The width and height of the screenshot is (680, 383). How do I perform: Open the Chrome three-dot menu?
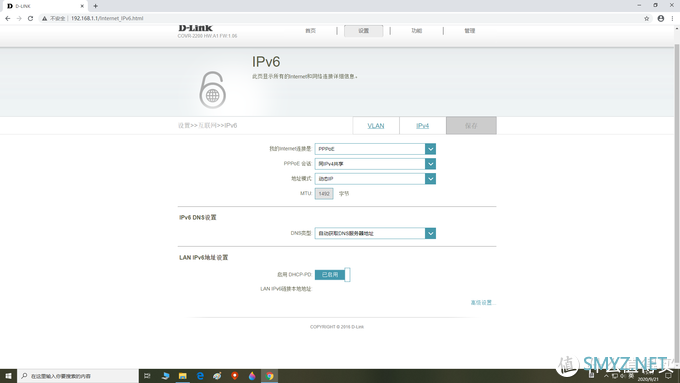(673, 18)
